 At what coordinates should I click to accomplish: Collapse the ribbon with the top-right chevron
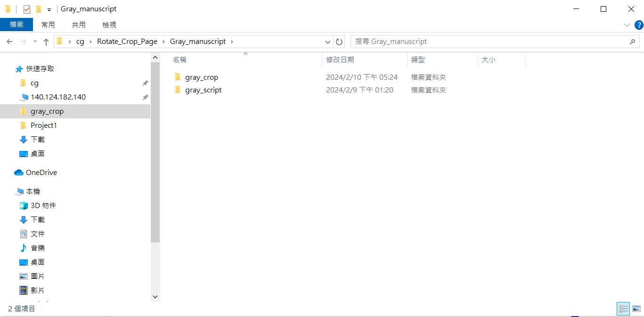point(627,25)
